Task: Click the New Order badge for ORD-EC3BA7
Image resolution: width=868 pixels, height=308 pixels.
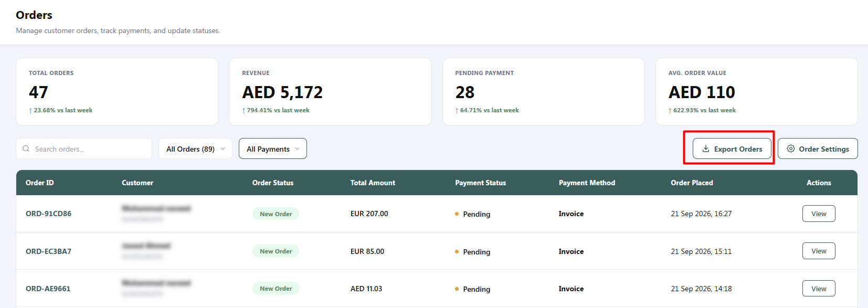Action: coord(276,251)
